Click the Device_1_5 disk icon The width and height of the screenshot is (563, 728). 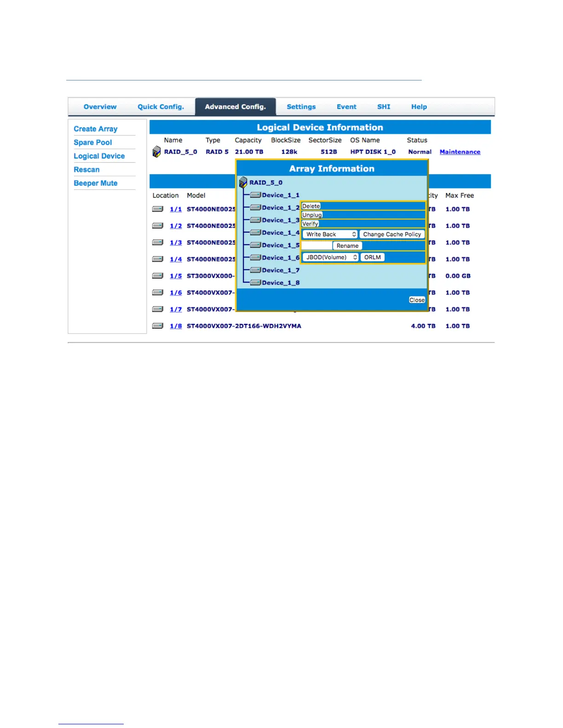tap(255, 245)
